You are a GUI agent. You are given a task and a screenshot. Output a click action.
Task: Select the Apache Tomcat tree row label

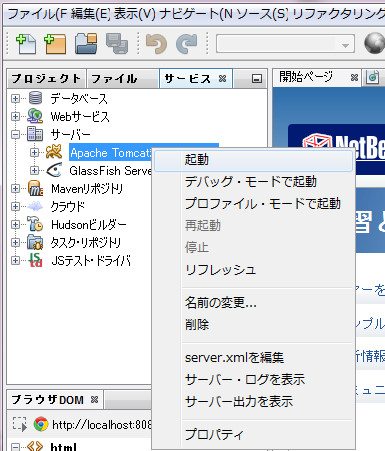pyautogui.click(x=111, y=153)
